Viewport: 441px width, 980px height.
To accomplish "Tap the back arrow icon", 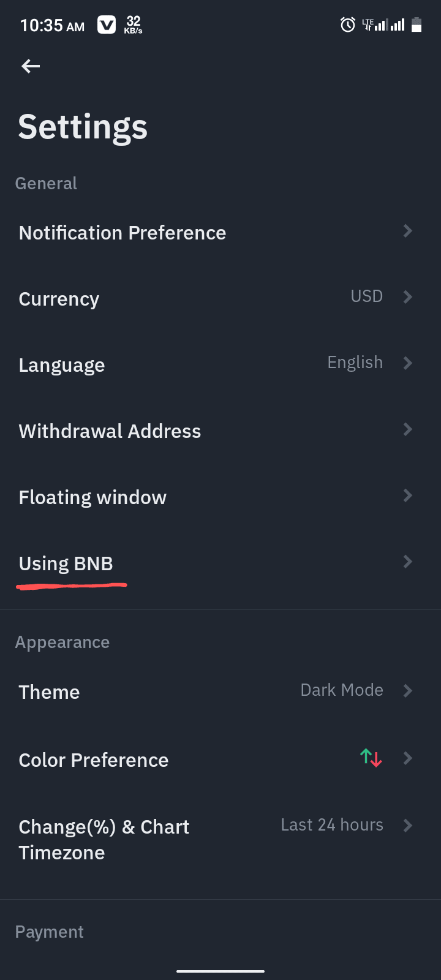I will tap(31, 66).
